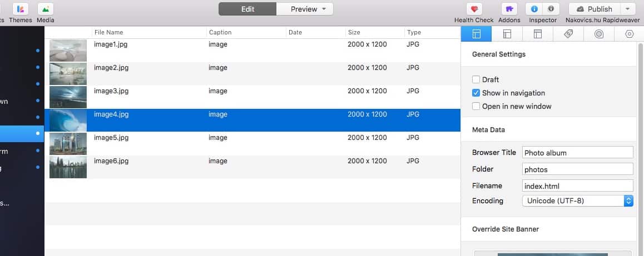Switch to Edit mode
The height and width of the screenshot is (256, 644).
pyautogui.click(x=247, y=9)
